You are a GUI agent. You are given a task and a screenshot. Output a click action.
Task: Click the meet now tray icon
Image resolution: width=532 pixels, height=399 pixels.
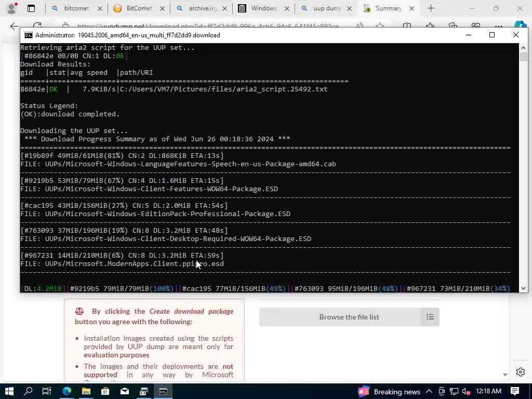click(442, 392)
